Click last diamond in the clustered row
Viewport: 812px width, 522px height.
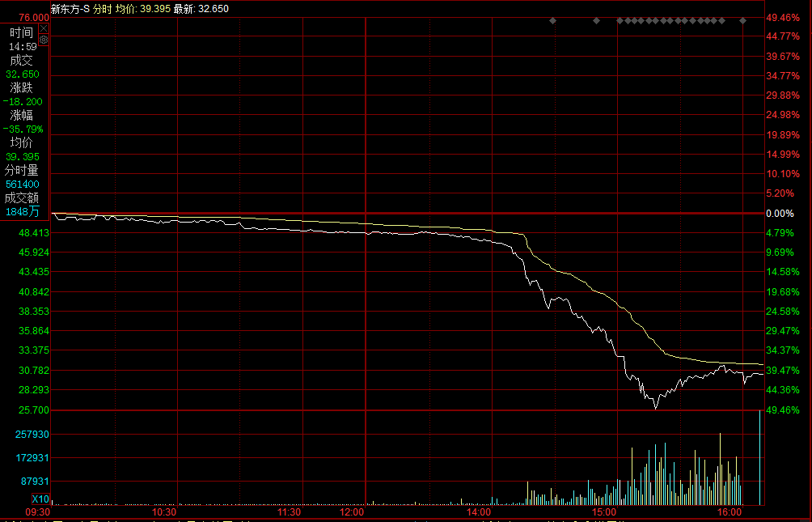tap(721, 20)
